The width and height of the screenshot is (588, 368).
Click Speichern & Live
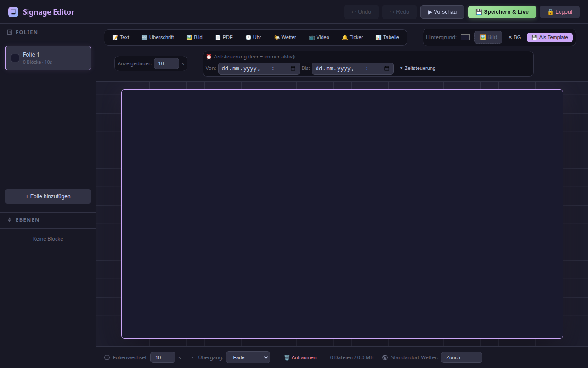coord(502,12)
